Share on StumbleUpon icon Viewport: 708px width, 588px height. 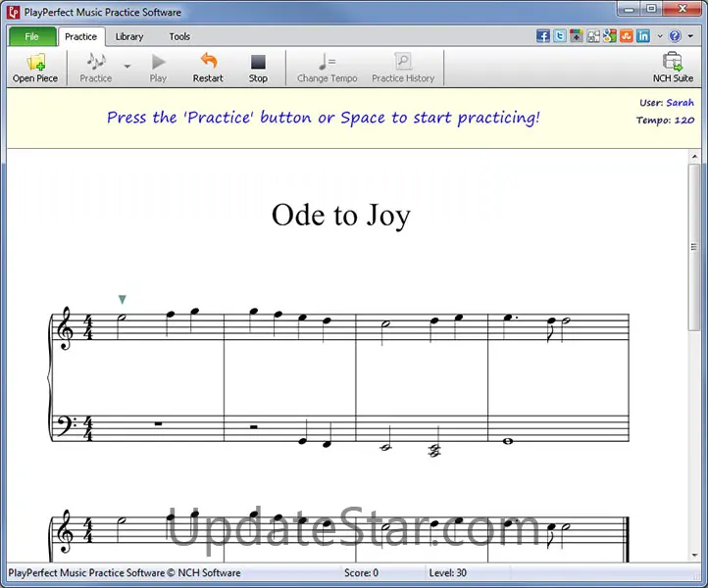pos(627,36)
